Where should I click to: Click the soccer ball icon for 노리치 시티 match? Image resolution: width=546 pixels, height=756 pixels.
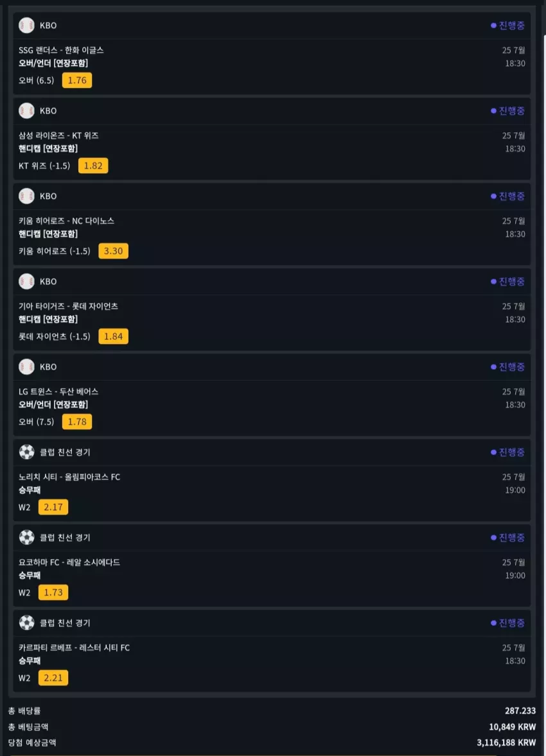[x=26, y=452]
